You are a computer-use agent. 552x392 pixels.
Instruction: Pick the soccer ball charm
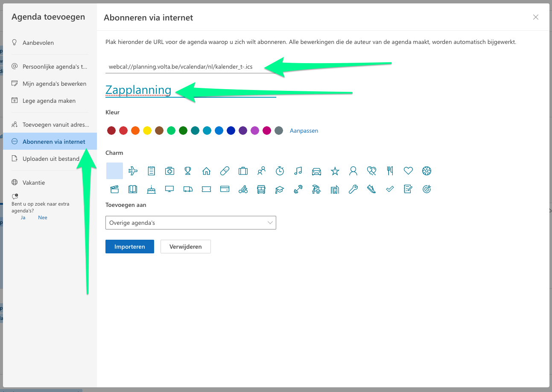coord(426,171)
